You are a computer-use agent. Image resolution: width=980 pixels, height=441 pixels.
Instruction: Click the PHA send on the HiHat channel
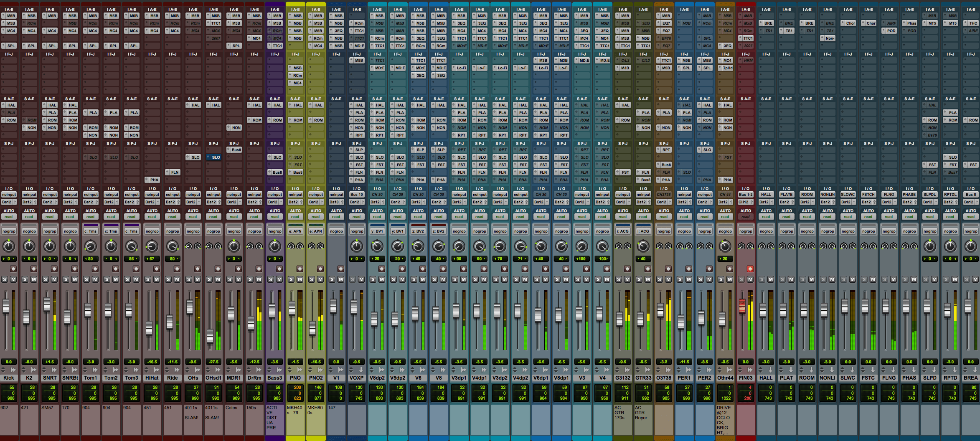[152, 180]
